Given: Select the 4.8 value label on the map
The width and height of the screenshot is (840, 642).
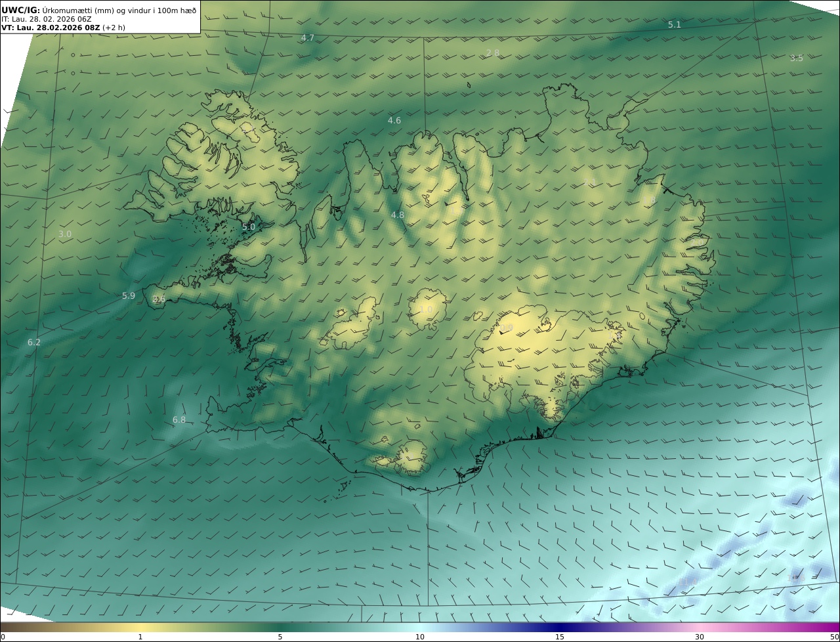Looking at the screenshot, I should pyautogui.click(x=398, y=215).
